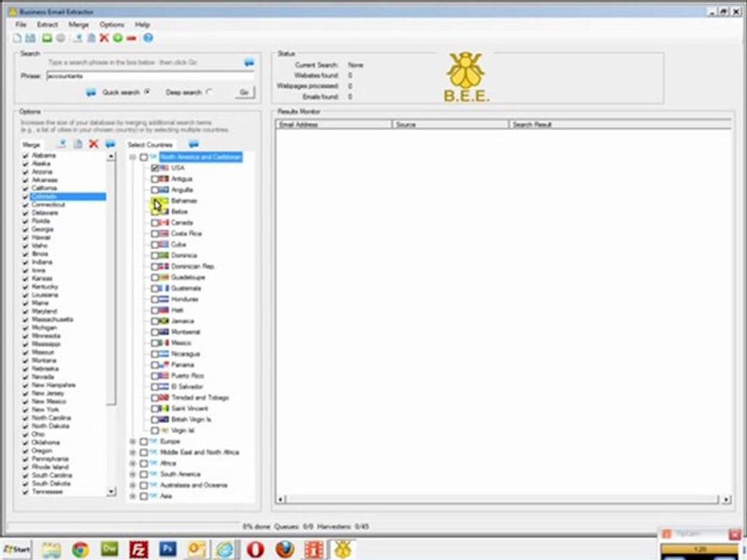Click the green circle toolbar icon
This screenshot has width=747, height=560.
(117, 38)
